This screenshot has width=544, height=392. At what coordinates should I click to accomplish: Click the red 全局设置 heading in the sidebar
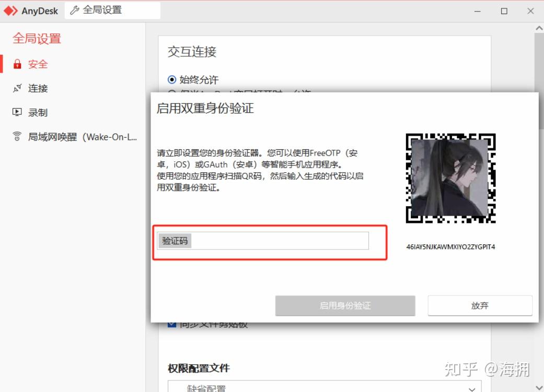click(x=37, y=38)
